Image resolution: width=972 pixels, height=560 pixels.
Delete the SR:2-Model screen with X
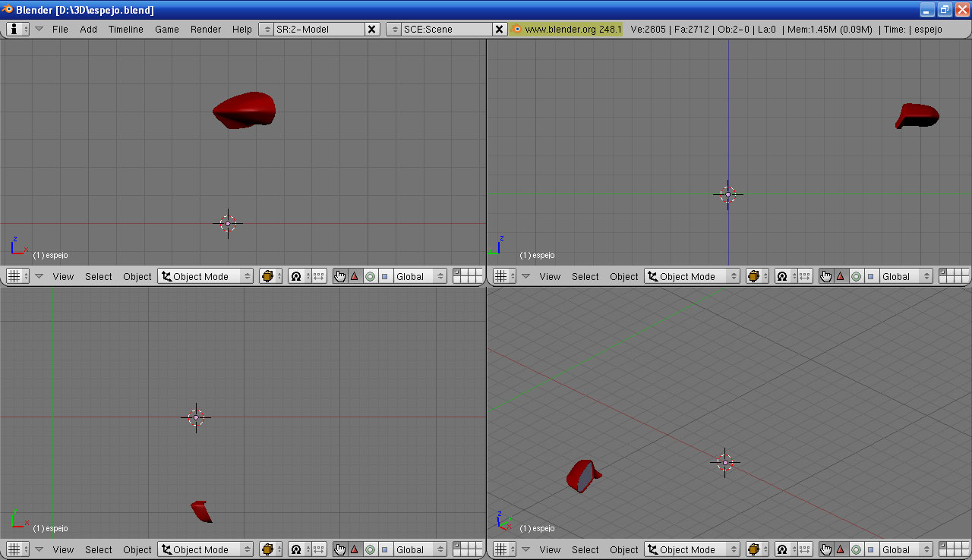tap(372, 29)
